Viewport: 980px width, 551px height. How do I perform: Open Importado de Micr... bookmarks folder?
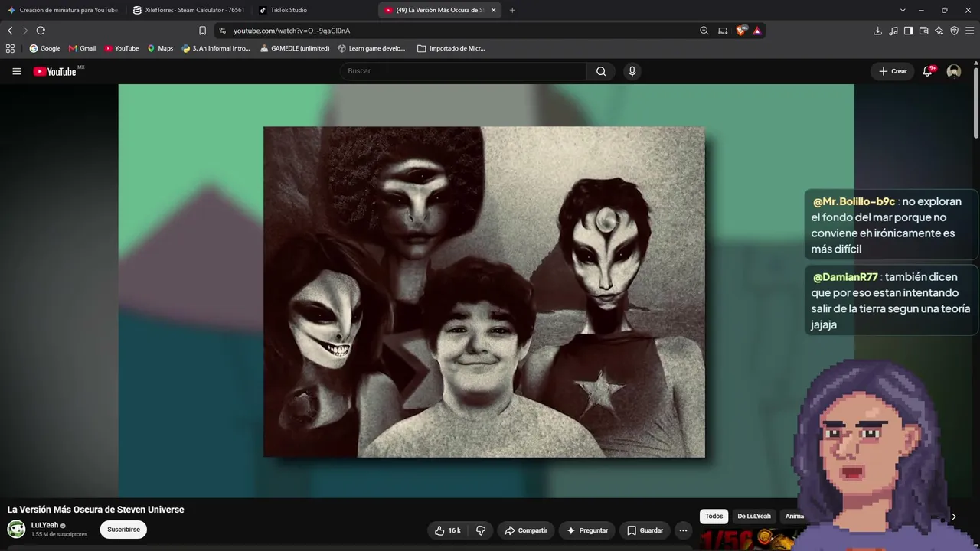click(x=451, y=48)
